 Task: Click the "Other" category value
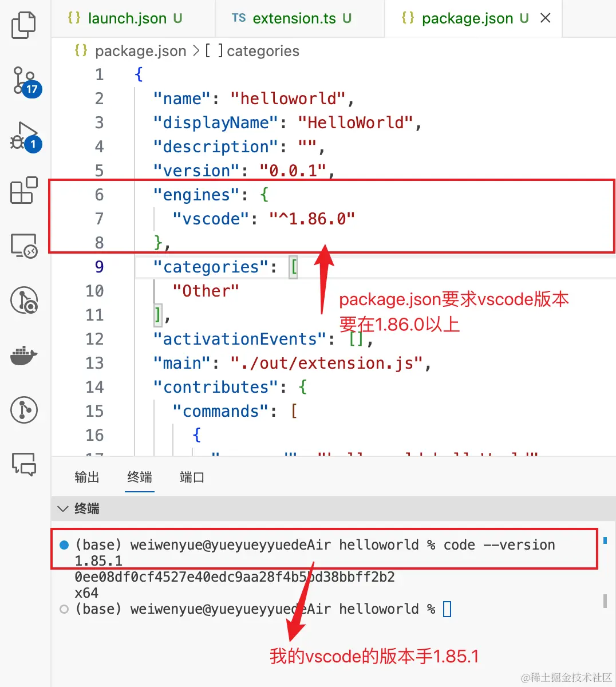click(206, 291)
